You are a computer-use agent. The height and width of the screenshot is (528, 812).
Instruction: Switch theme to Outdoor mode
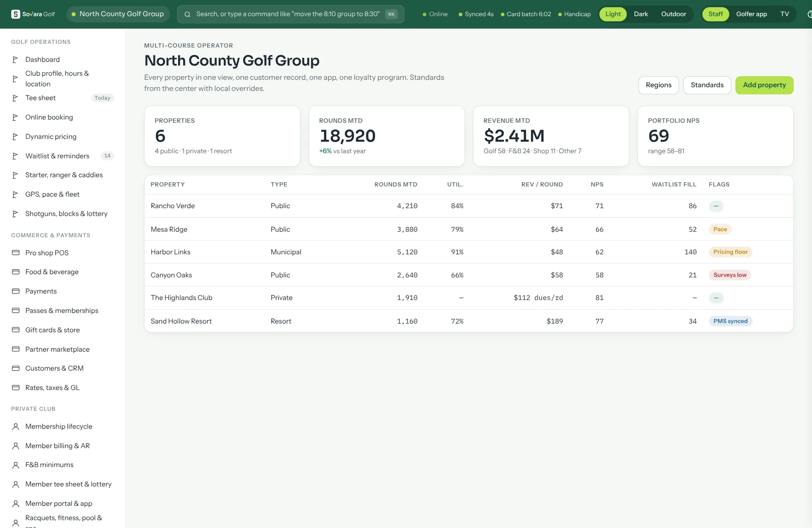(x=674, y=14)
